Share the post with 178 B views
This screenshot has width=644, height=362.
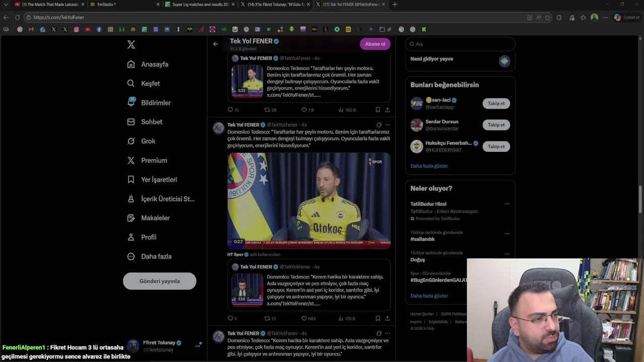[387, 318]
